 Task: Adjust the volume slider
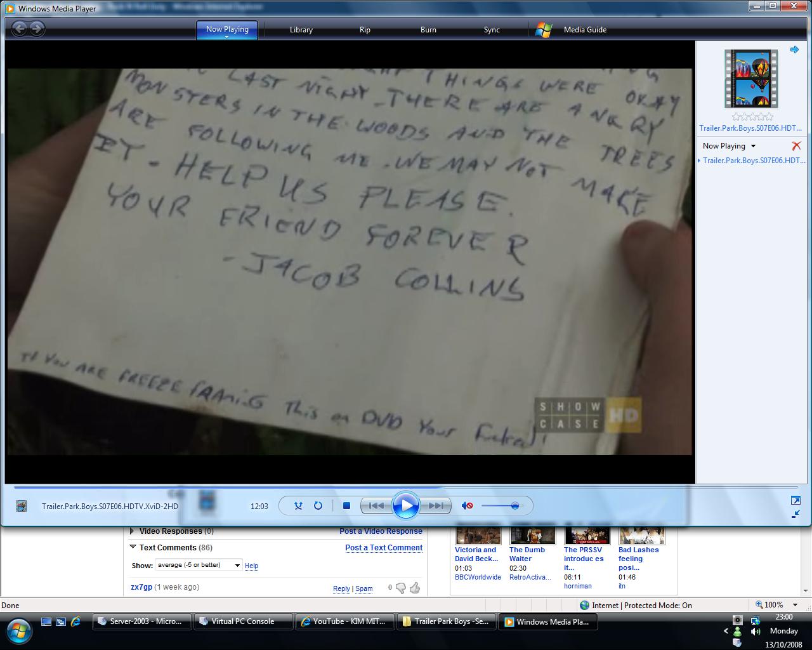click(x=514, y=506)
